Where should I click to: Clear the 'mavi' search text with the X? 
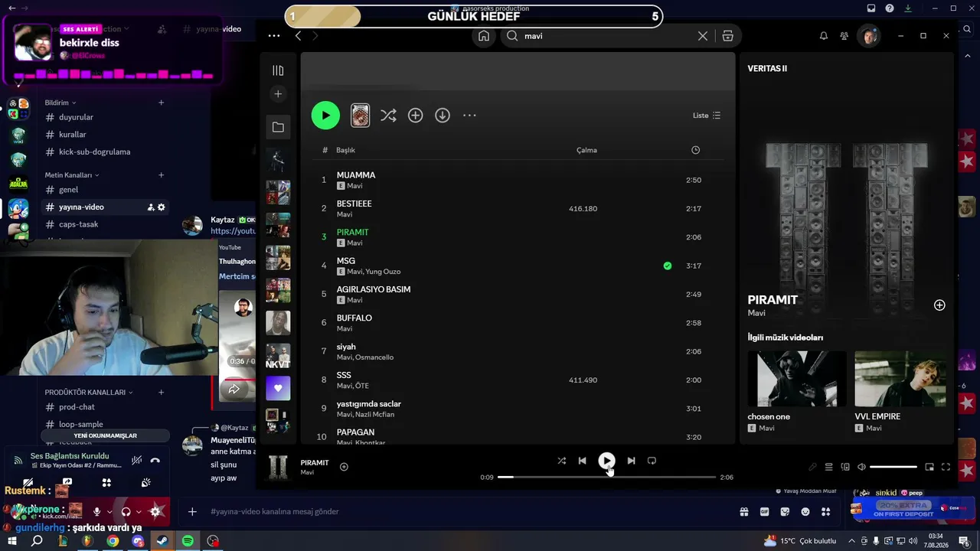[x=703, y=36]
